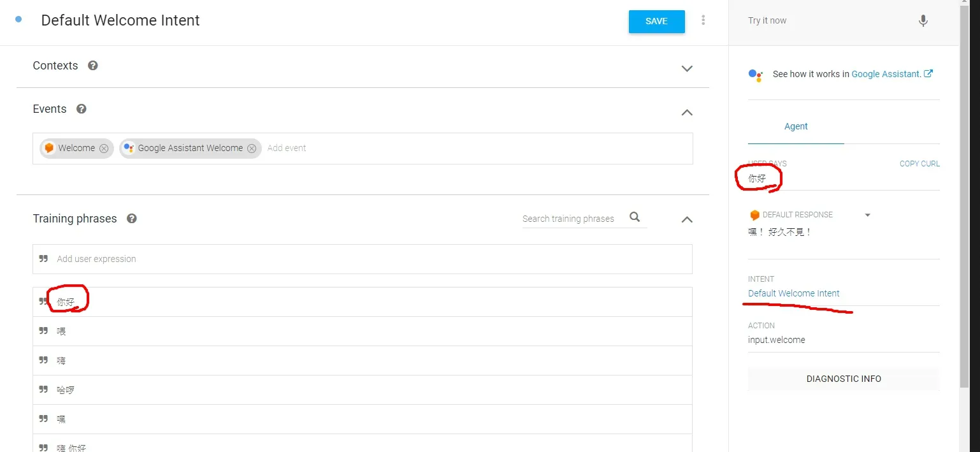Click the input.welcome action text
The height and width of the screenshot is (452, 980).
777,340
